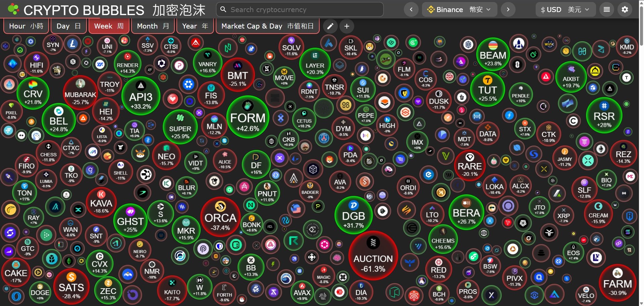Open the MUBARAK -25.7% bubble
644x306 pixels.
pos(80,93)
